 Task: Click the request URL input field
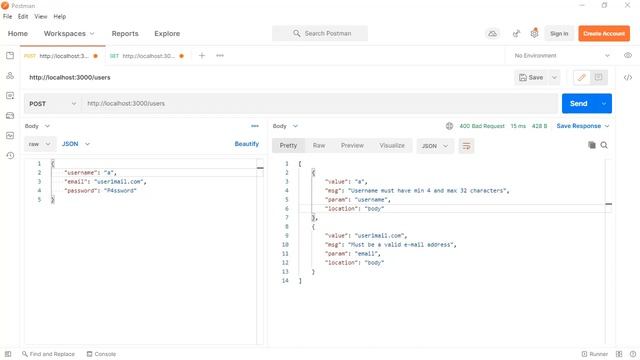click(319, 104)
